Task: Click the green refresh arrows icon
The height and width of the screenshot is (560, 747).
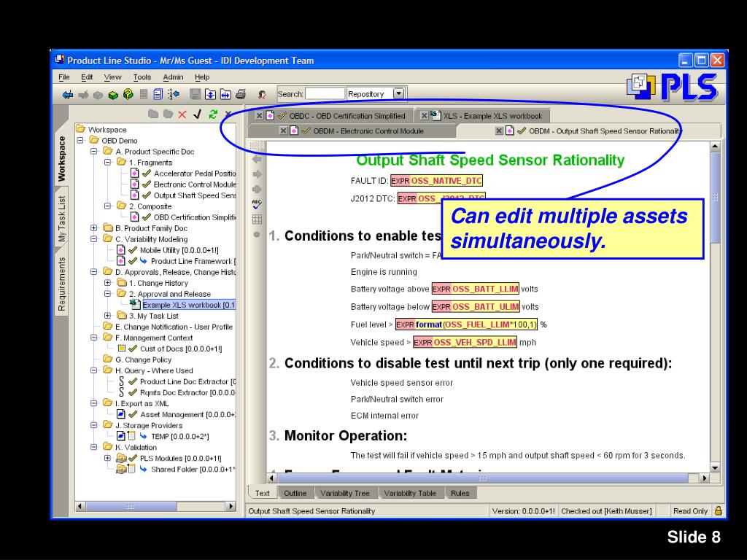Action: coord(212,114)
